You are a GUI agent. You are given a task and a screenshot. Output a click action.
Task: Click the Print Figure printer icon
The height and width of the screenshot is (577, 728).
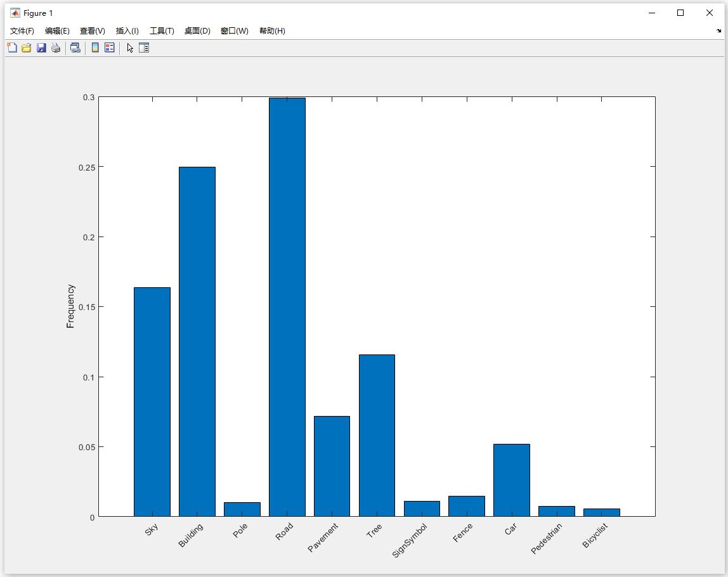tap(56, 48)
